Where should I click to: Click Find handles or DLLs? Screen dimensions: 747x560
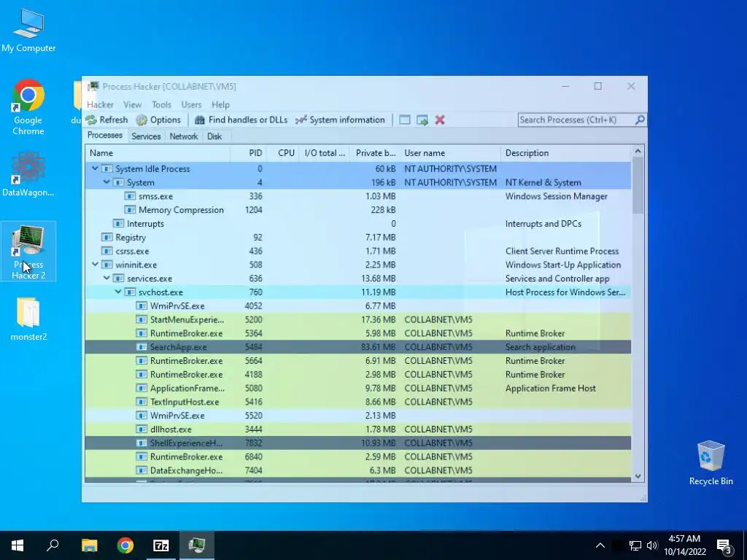click(x=241, y=120)
